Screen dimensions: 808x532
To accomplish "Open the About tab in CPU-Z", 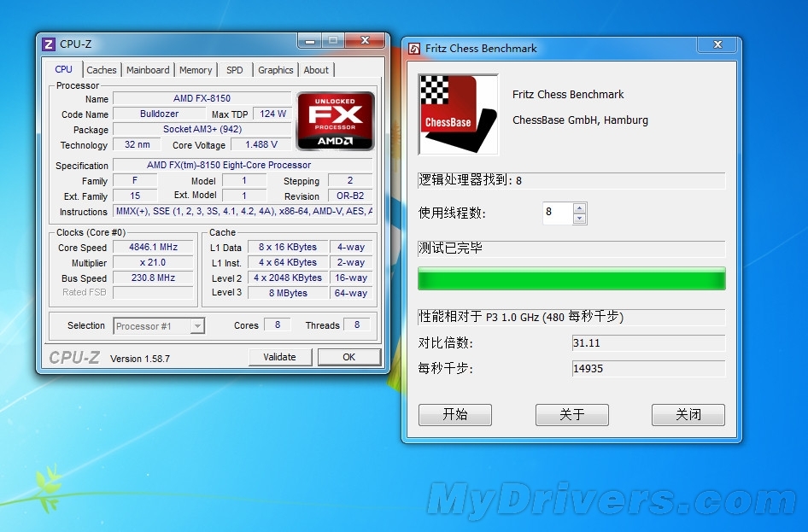I will pos(316,70).
